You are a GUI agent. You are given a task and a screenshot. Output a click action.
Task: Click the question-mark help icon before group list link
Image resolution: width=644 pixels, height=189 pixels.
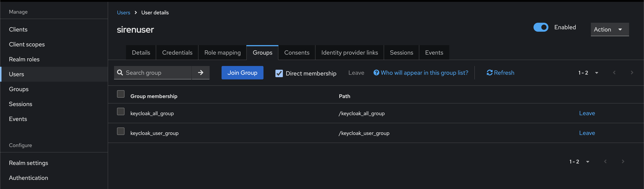pyautogui.click(x=376, y=73)
